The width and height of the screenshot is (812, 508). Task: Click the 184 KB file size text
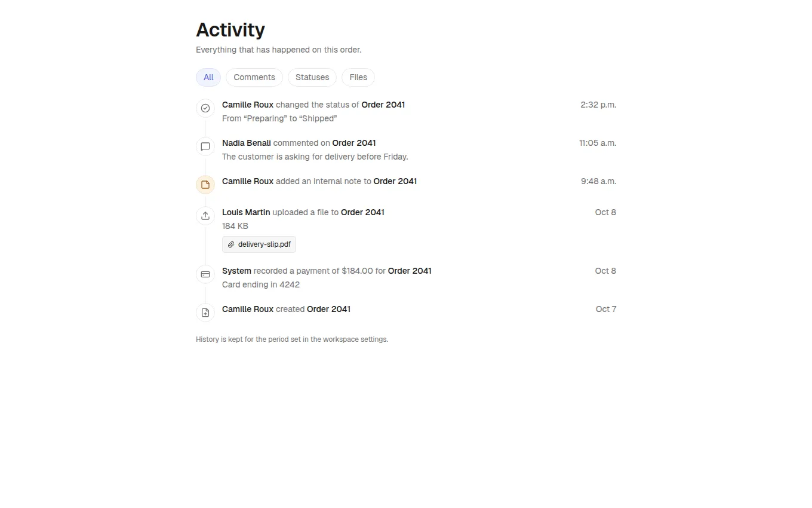coord(235,226)
